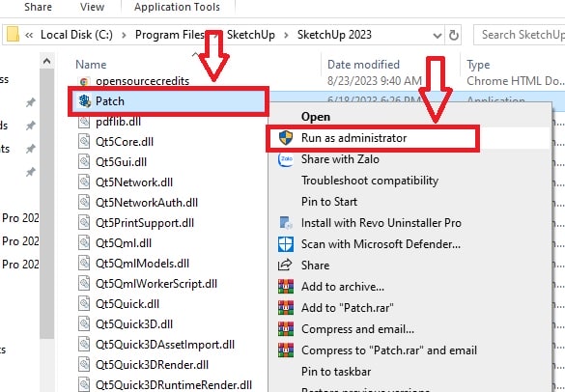Choose Pin to taskbar menu entry
The height and width of the screenshot is (392, 565).
[x=336, y=372]
